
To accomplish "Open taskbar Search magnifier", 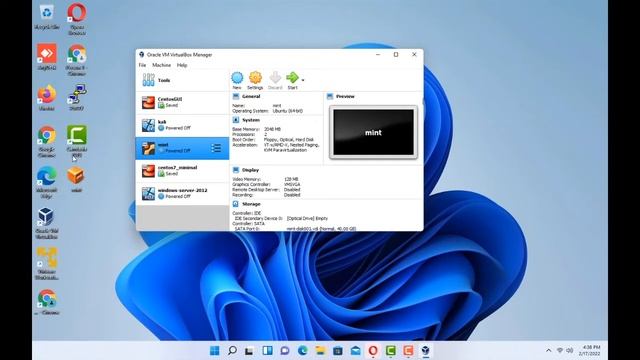I will coord(232,350).
